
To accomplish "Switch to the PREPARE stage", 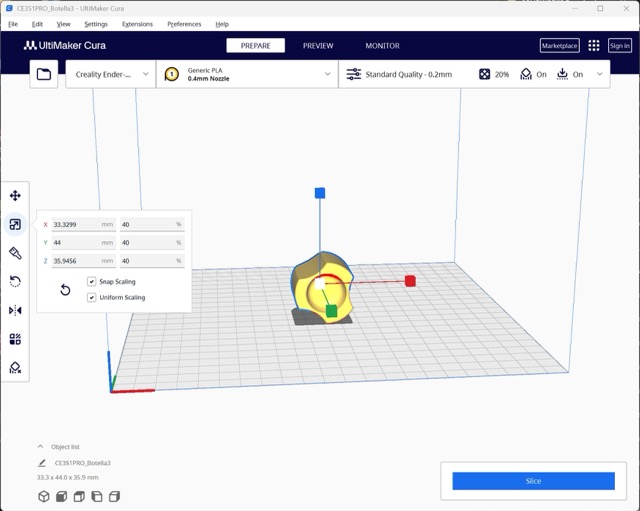I will point(256,46).
